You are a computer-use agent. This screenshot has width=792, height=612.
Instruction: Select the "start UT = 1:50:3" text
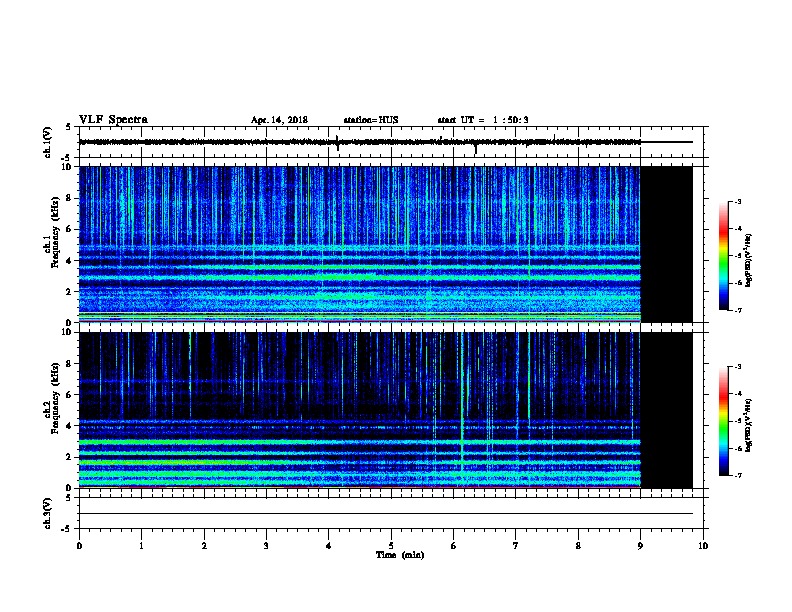click(x=483, y=120)
